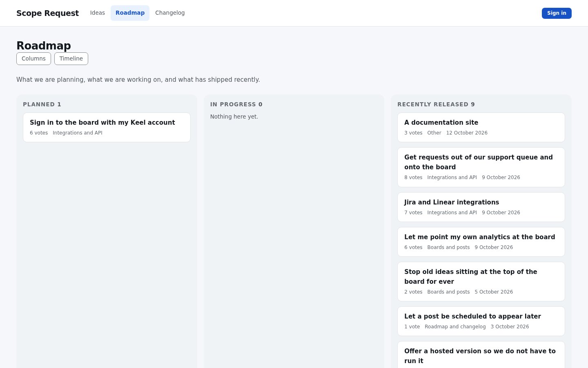Open 'Sign in to the board with my Keel account'
Screen dimensions: 588x368
[107, 127]
